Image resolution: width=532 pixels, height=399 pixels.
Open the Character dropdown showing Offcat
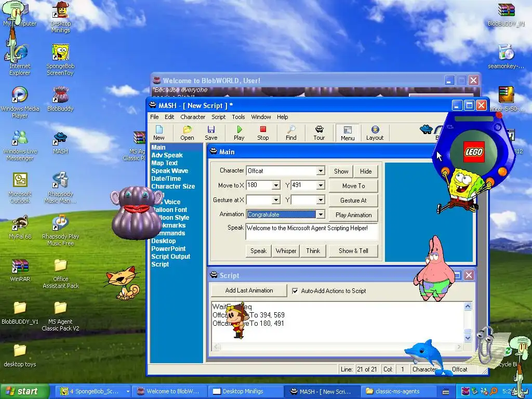tap(320, 170)
